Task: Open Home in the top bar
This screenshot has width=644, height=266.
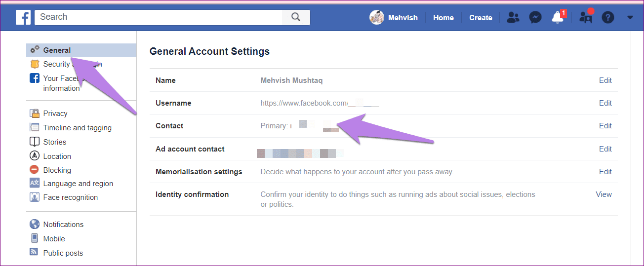Action: click(x=443, y=18)
